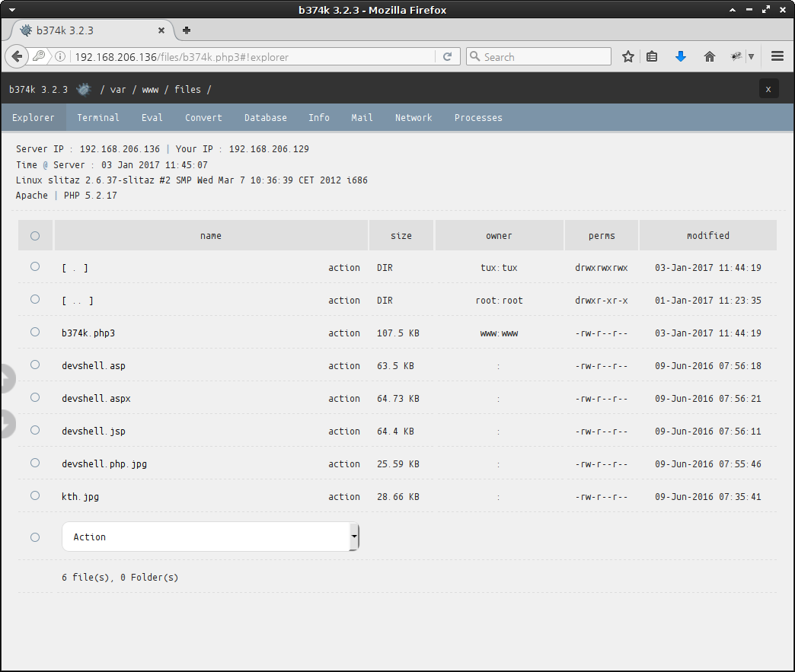The image size is (795, 672).
Task: Toggle the select-all checkbox in the table header
Action: pyautogui.click(x=35, y=236)
